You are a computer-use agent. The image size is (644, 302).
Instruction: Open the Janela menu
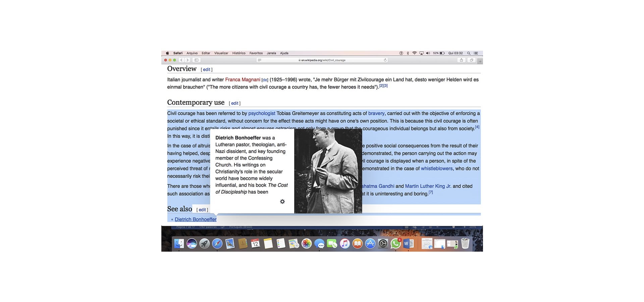271,53
